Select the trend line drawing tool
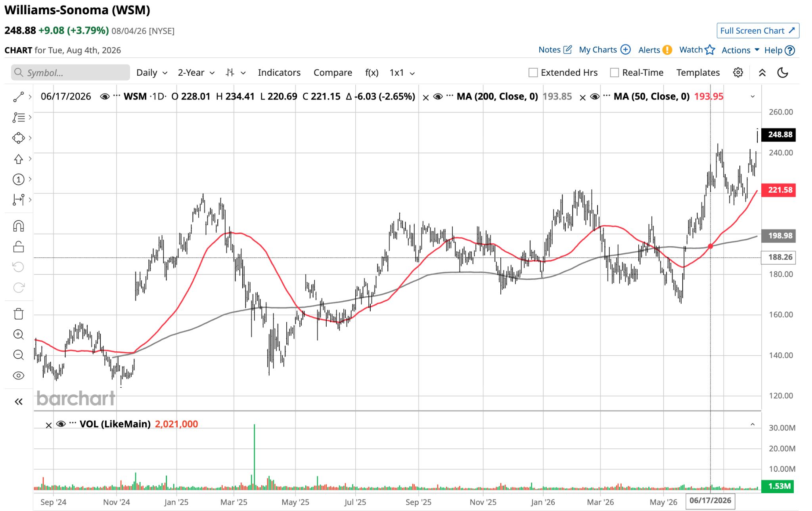 [18, 97]
